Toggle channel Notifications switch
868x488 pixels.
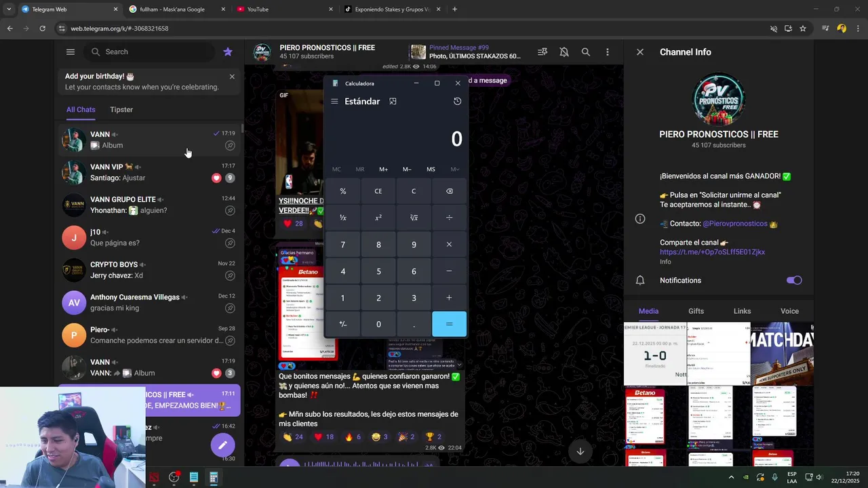tap(794, 280)
